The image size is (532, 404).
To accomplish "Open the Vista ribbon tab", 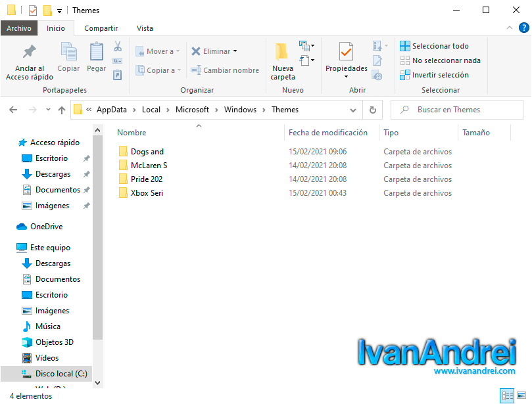I will pos(145,28).
